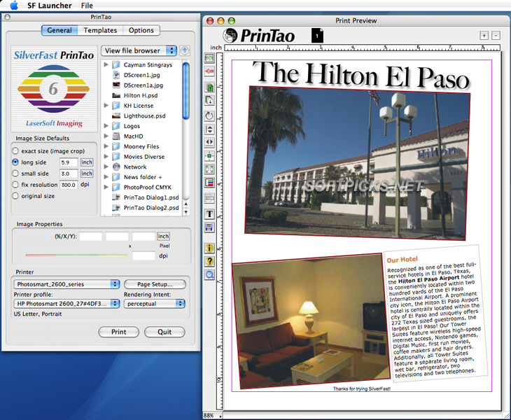
Task: Click the center image on page icon
Action: (209, 155)
